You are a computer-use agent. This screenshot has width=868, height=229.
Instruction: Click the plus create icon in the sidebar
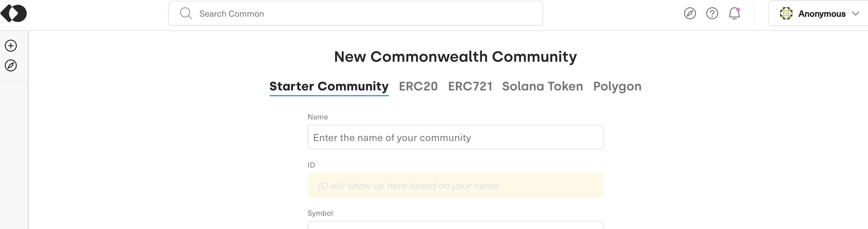11,46
